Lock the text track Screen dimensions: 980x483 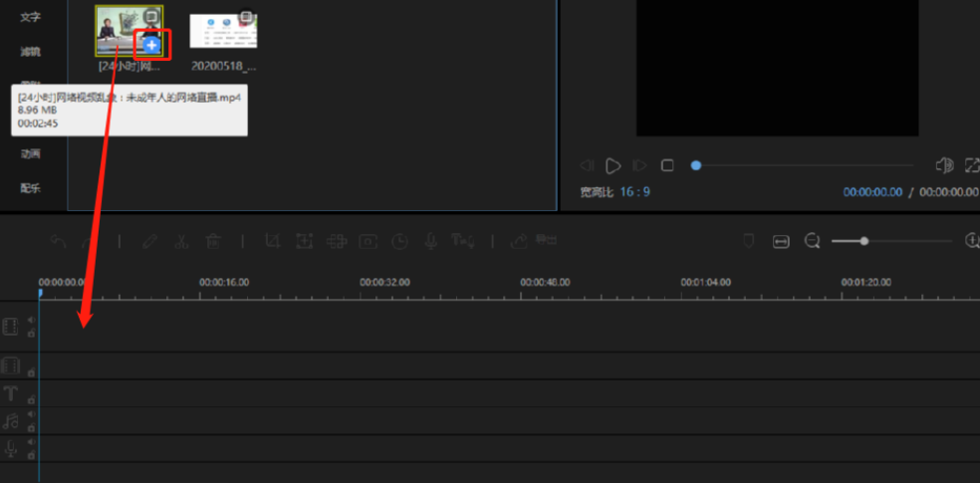coord(31,400)
